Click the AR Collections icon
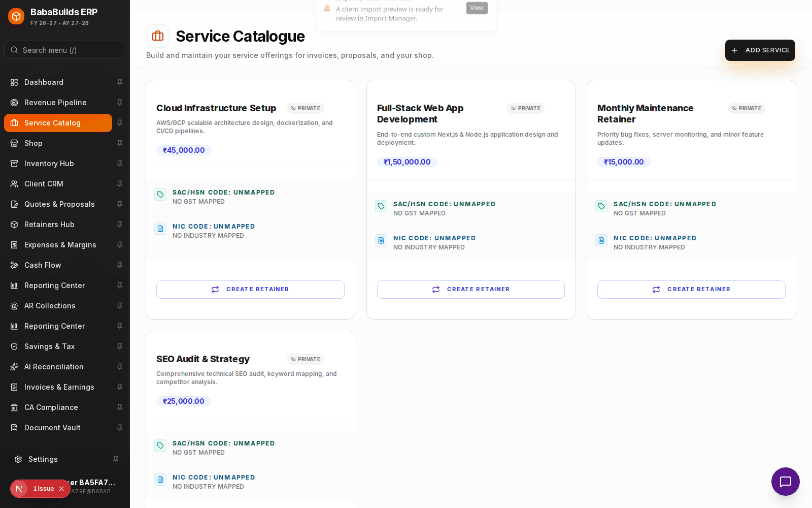Viewport: 812px width, 508px height. click(x=14, y=306)
